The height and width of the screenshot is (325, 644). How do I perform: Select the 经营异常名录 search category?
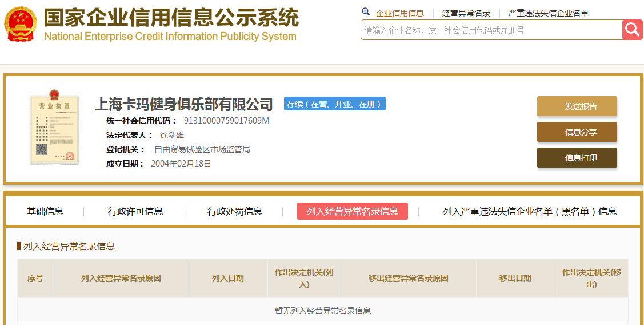pos(466,13)
